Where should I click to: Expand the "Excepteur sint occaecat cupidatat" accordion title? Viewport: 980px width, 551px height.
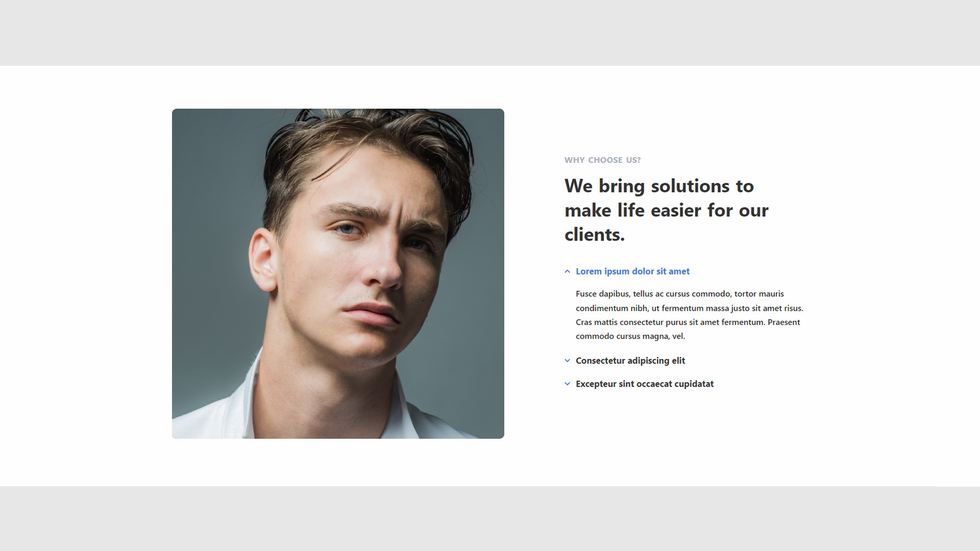pos(645,384)
